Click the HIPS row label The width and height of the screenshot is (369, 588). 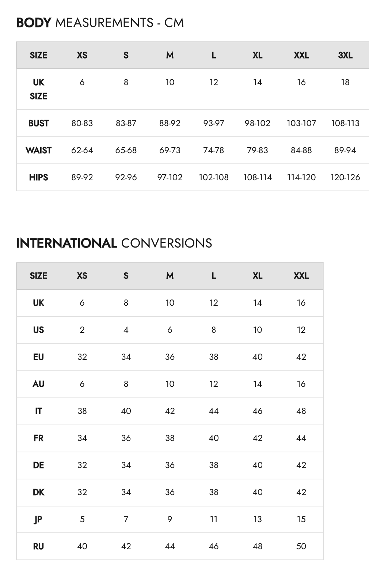coord(38,177)
